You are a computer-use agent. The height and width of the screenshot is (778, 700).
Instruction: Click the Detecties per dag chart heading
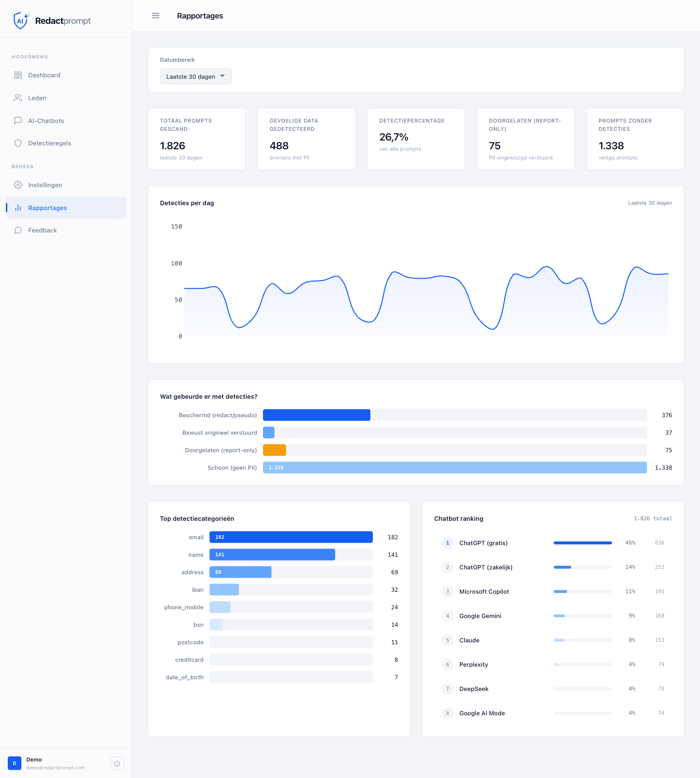[187, 203]
